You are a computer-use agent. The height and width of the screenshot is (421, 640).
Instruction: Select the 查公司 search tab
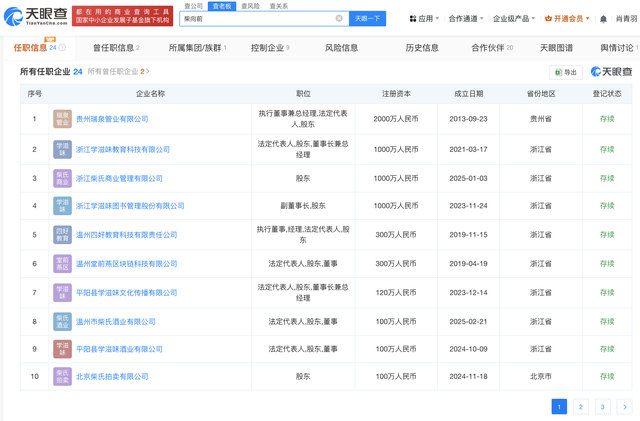pyautogui.click(x=193, y=6)
